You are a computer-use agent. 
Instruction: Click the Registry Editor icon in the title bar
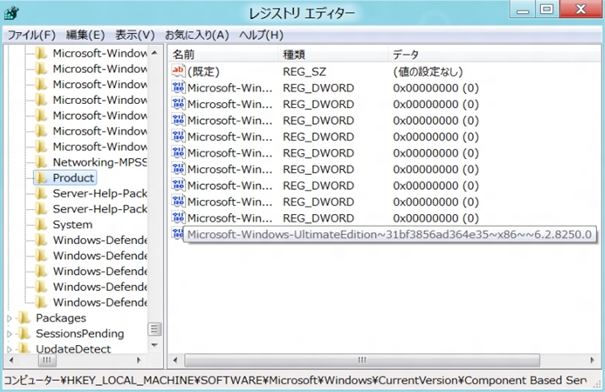(12, 13)
